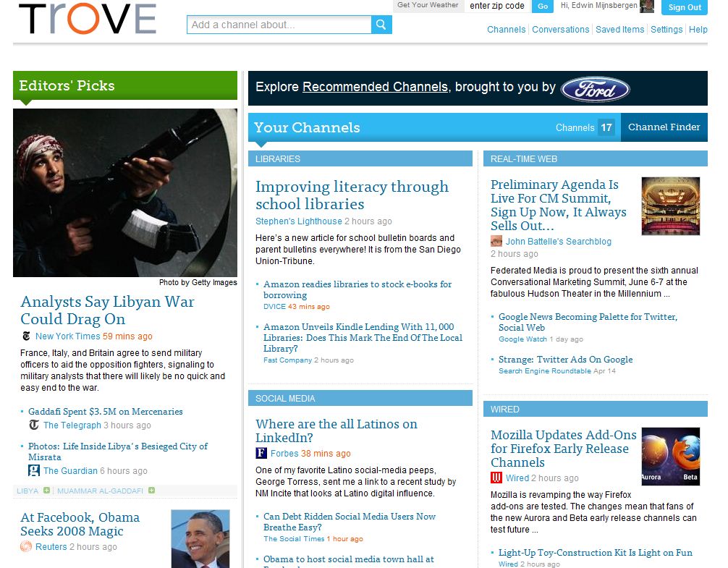Add the LIBYA topic with its plus icon

[46, 491]
